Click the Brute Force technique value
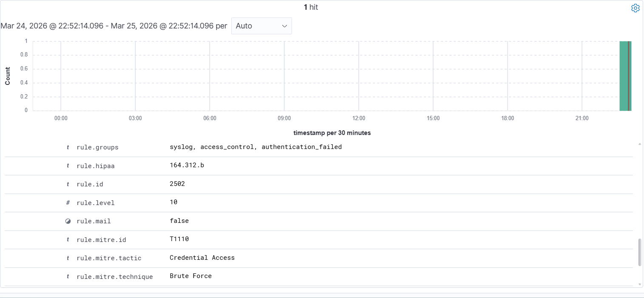The image size is (644, 298). pyautogui.click(x=190, y=276)
